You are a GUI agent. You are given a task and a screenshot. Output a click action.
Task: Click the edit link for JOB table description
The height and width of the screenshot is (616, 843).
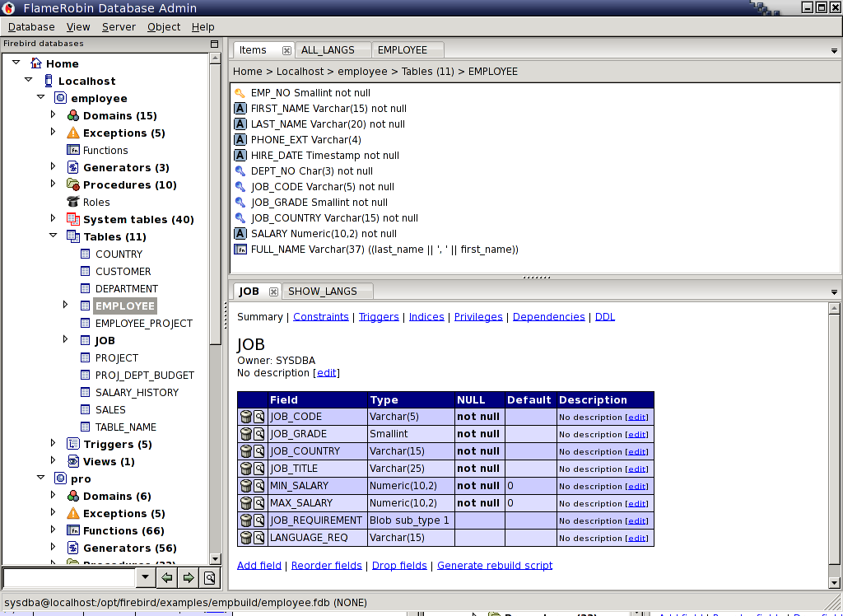(326, 373)
